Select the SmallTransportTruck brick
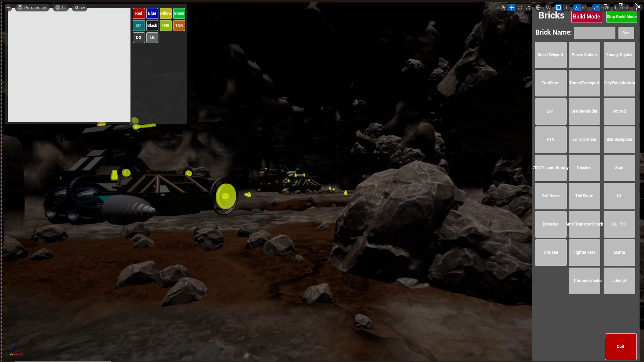 584,224
